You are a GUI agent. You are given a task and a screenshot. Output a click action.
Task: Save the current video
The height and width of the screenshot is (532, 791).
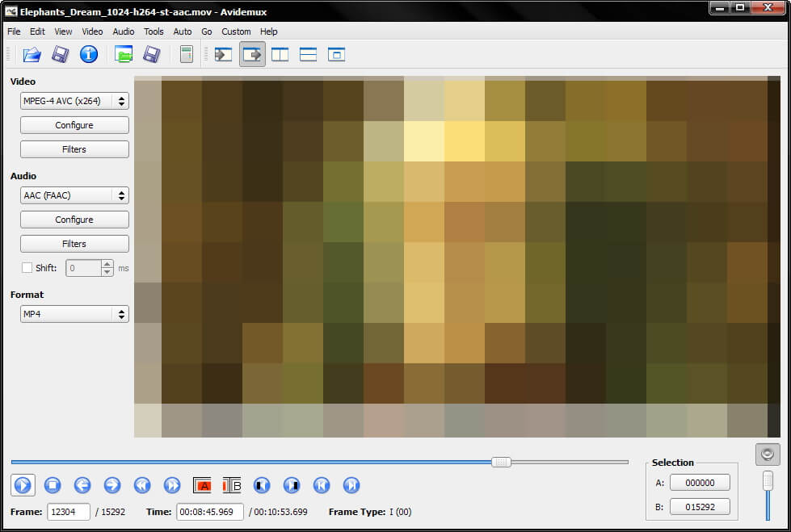(x=60, y=54)
